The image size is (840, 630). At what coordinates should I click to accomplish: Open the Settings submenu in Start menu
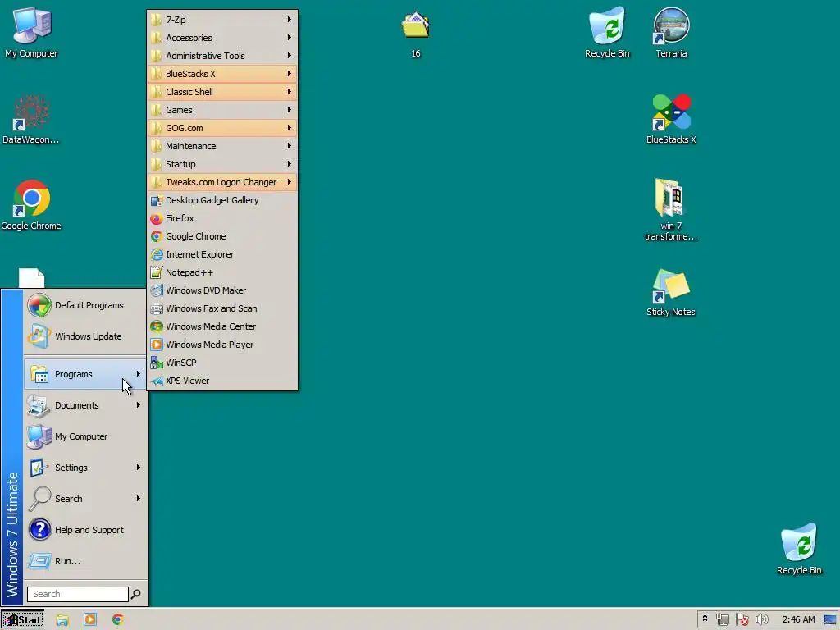[x=85, y=468]
